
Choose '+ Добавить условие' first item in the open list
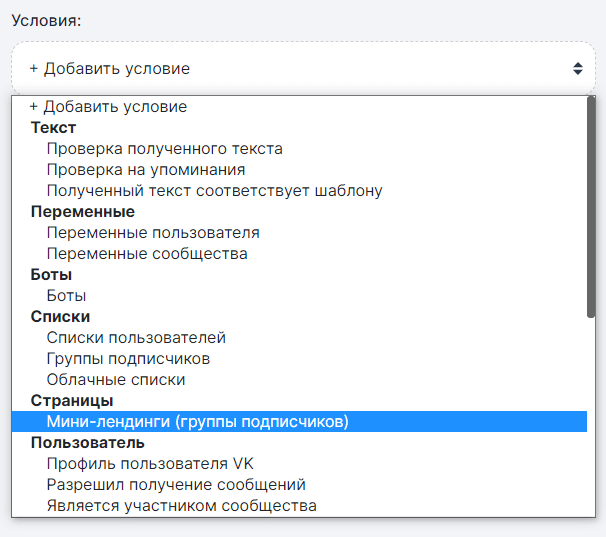108,107
